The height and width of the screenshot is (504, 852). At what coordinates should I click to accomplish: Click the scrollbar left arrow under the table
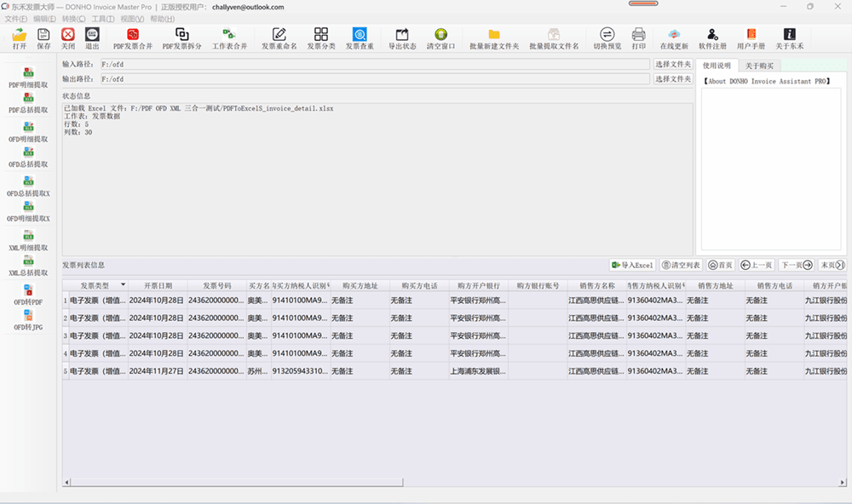click(x=66, y=482)
